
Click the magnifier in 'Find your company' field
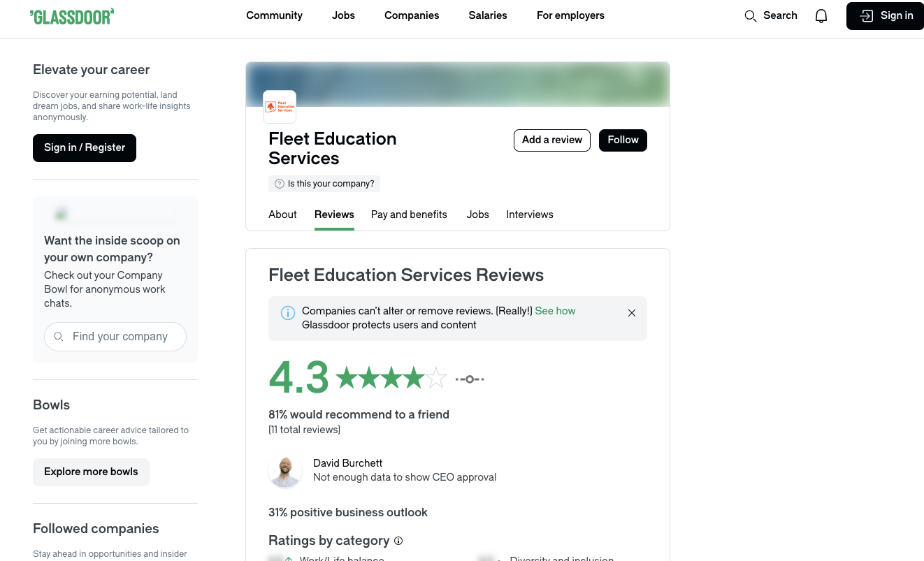tap(59, 337)
